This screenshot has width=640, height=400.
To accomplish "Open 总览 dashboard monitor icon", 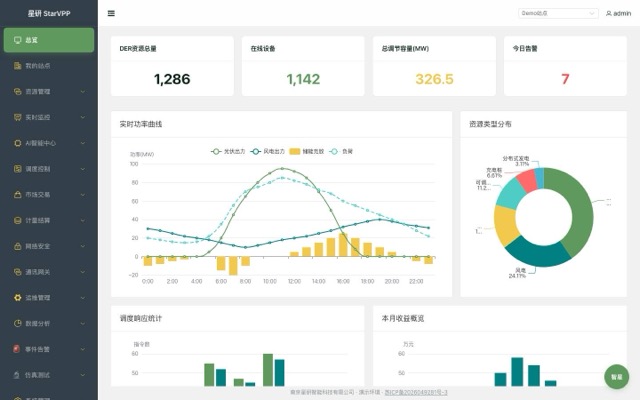I will 18,40.
